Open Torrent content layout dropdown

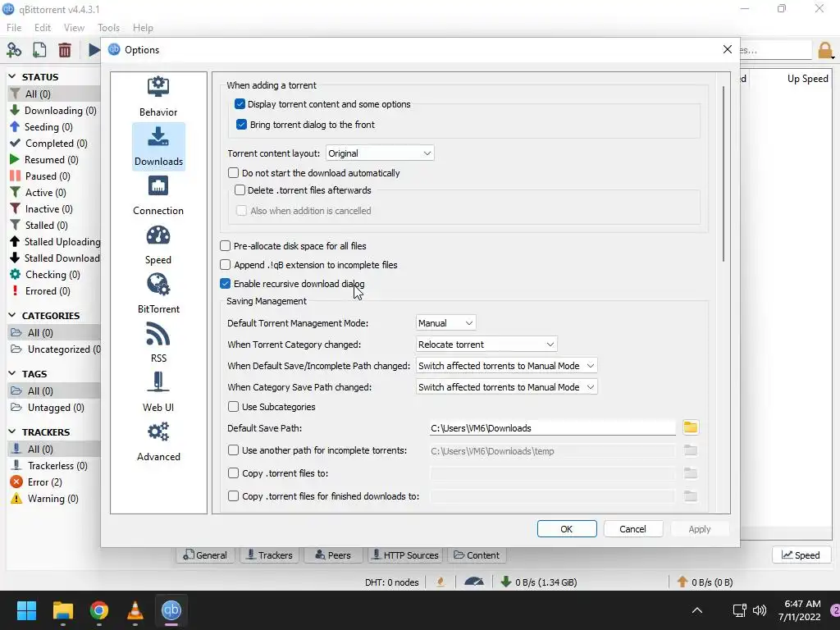[380, 153]
